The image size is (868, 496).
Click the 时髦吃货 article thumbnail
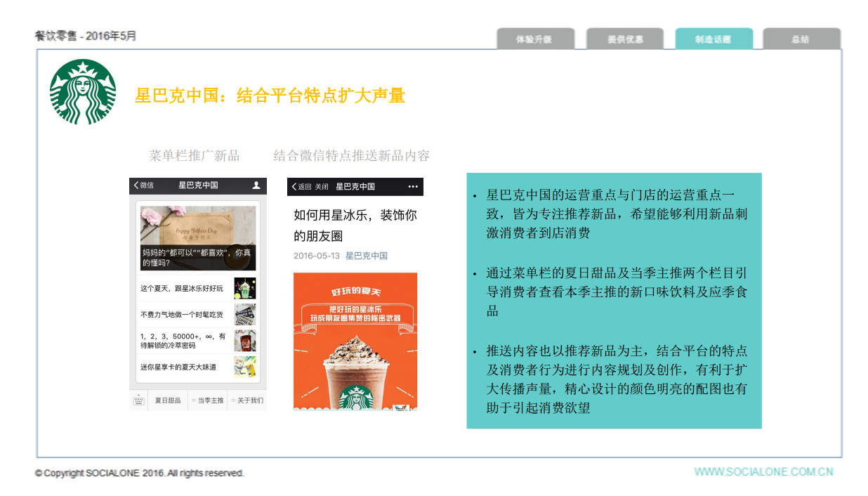[245, 315]
